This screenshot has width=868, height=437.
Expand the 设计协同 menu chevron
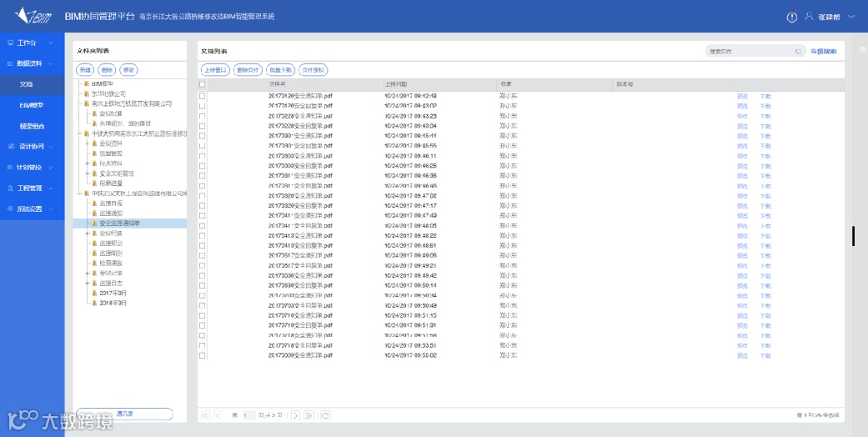point(51,147)
